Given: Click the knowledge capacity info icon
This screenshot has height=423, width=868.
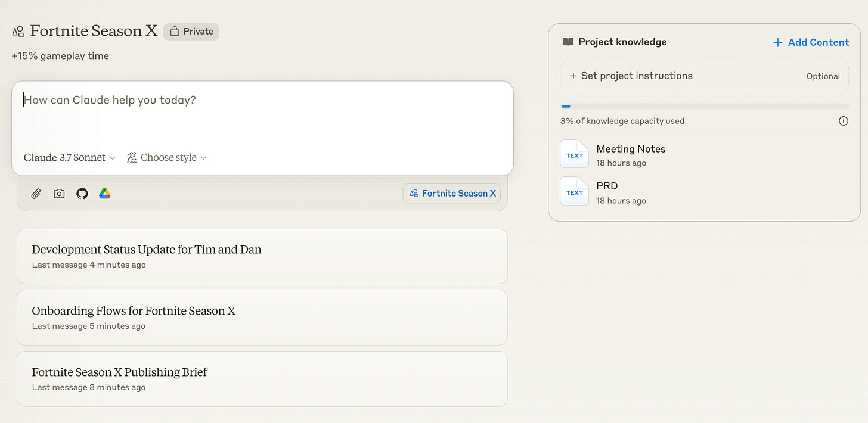Looking at the screenshot, I should (844, 121).
